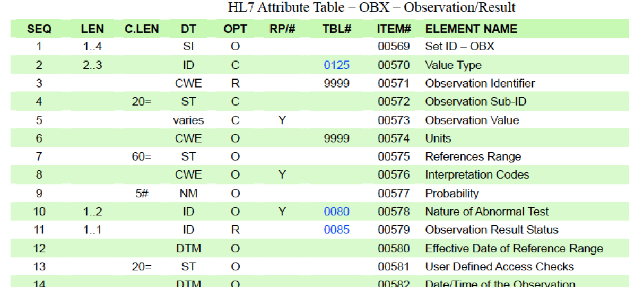Click the SI data type cell
The height and width of the screenshot is (306, 644).
pyautogui.click(x=188, y=47)
